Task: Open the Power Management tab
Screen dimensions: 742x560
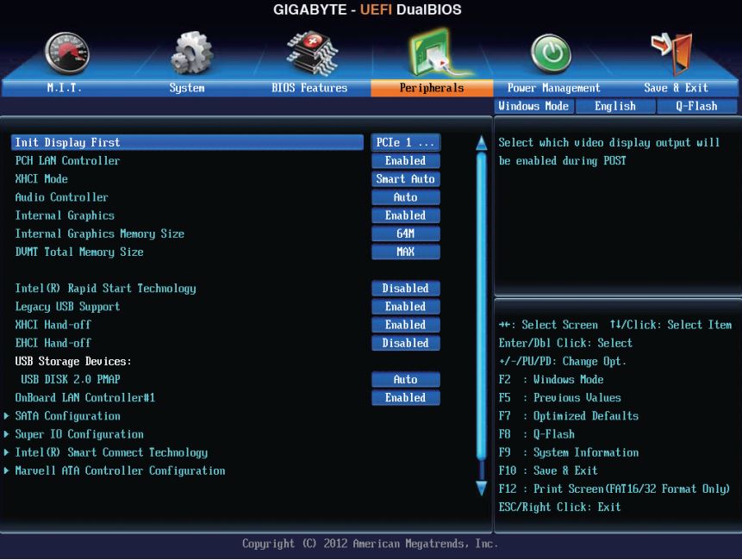Action: tap(553, 88)
